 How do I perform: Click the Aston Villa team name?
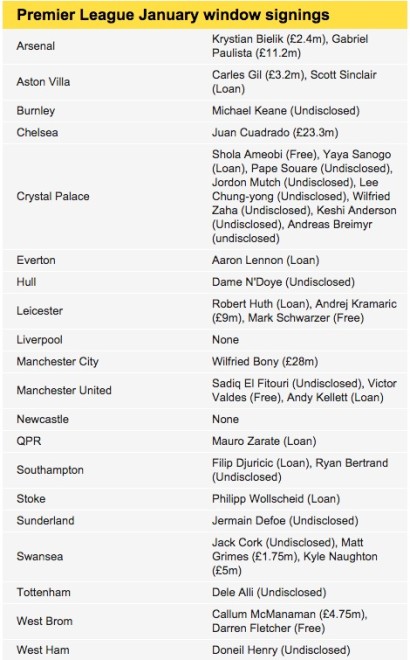click(x=43, y=82)
